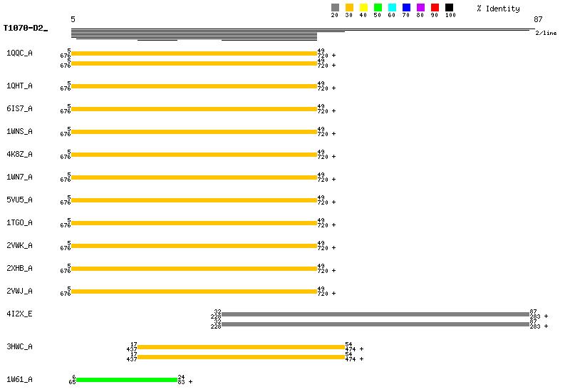This screenshot has height=392, width=570.
Task: Open the 3HWC_A hit label
Action: click(x=19, y=346)
